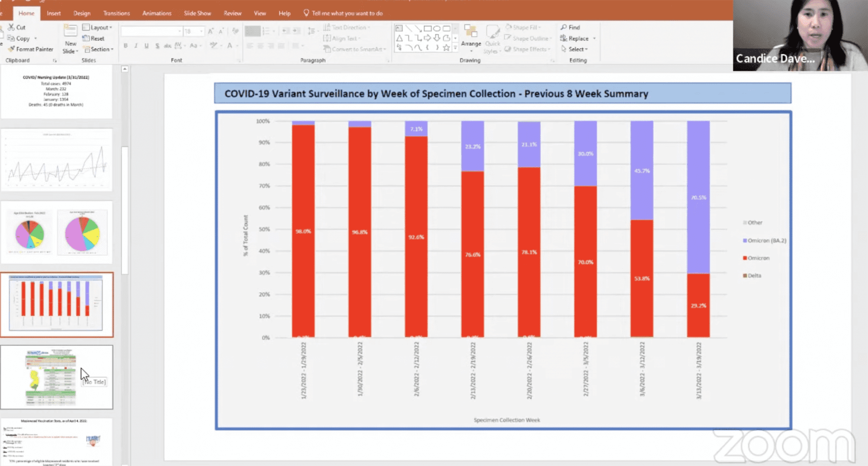The height and width of the screenshot is (466, 868).
Task: Select the COVID/Nursing Update slide thumbnail
Action: coord(56,92)
